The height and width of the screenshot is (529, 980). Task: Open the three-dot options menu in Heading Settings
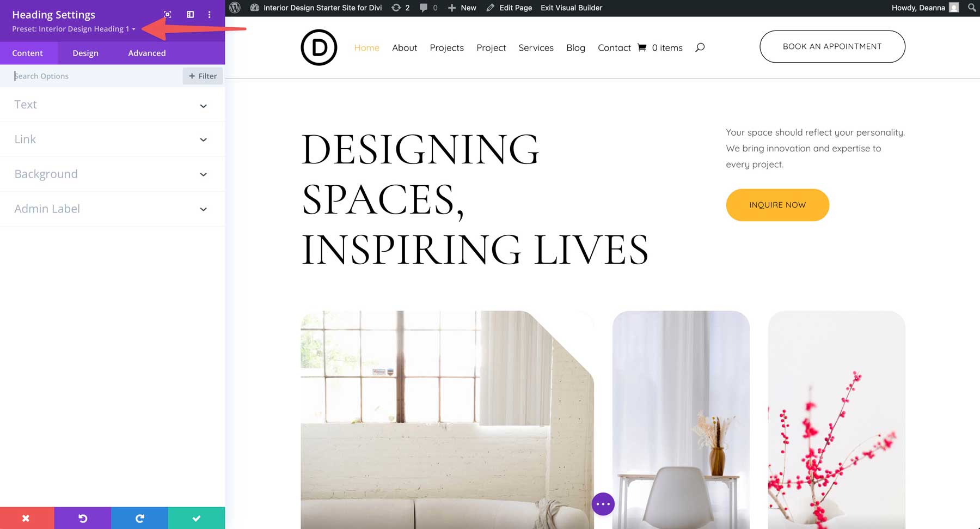(210, 14)
